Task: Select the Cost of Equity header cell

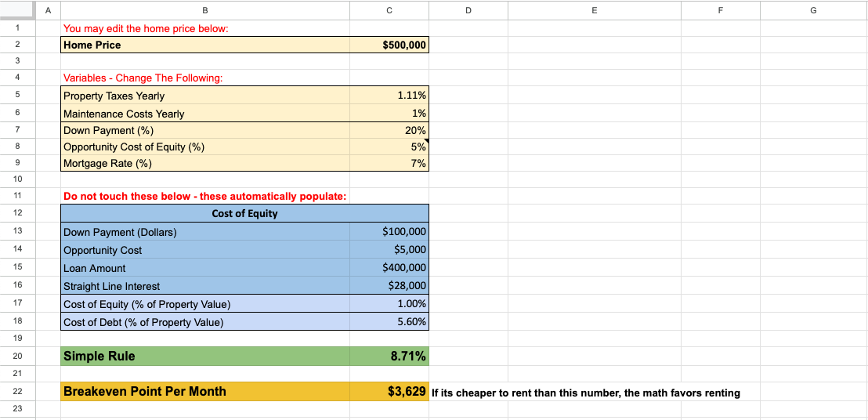Action: [244, 214]
